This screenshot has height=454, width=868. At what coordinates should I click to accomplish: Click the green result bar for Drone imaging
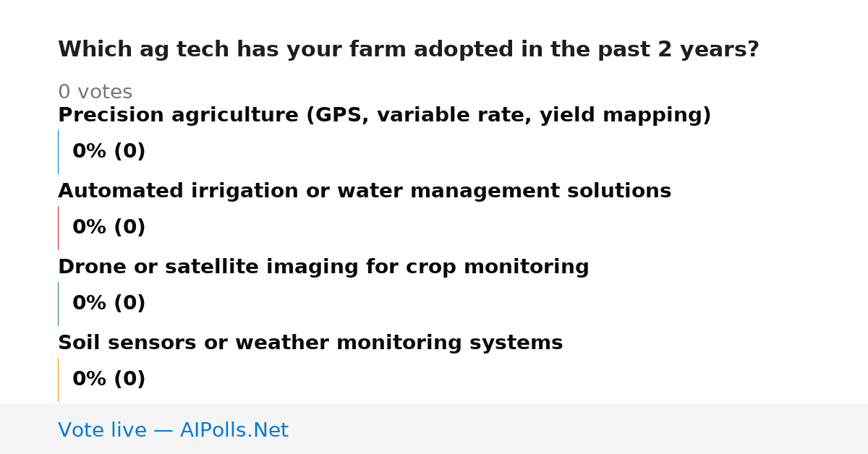58,304
